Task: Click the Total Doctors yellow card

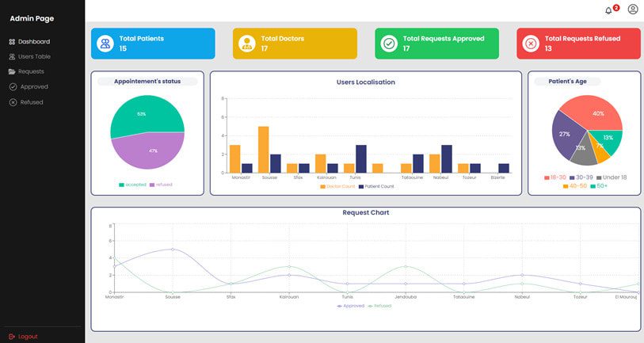Action: pos(295,44)
